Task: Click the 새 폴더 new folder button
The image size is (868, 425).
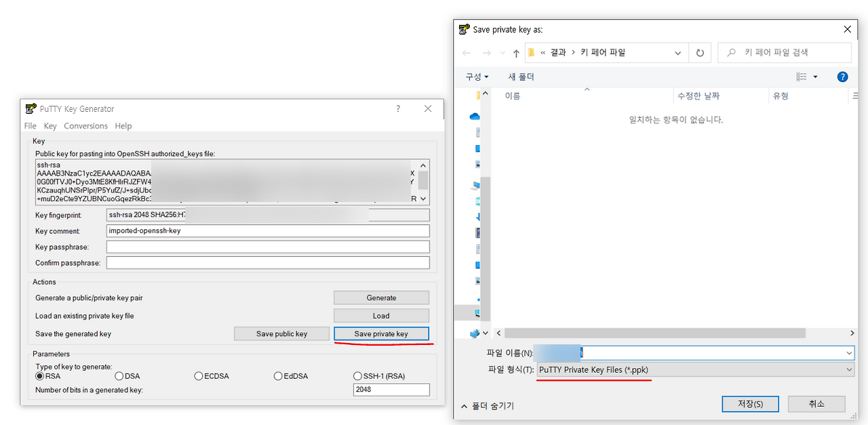Action: coord(521,77)
